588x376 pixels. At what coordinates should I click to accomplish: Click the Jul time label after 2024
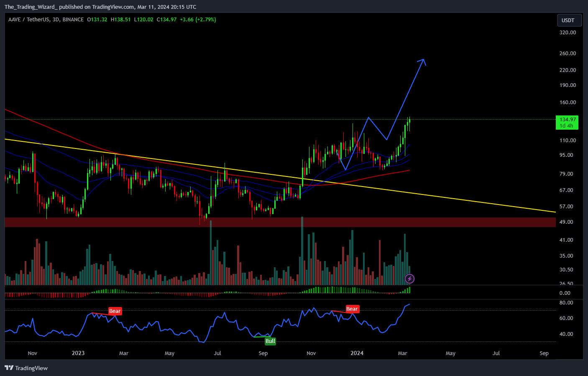[496, 353]
